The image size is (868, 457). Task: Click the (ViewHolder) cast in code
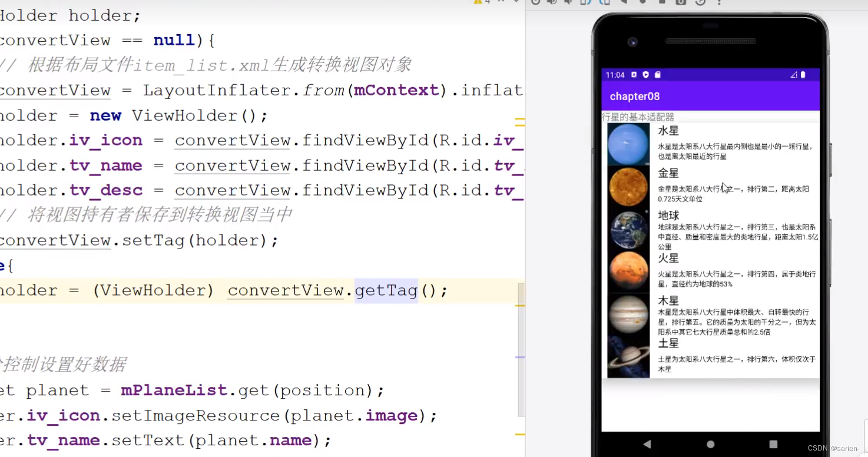tap(153, 290)
